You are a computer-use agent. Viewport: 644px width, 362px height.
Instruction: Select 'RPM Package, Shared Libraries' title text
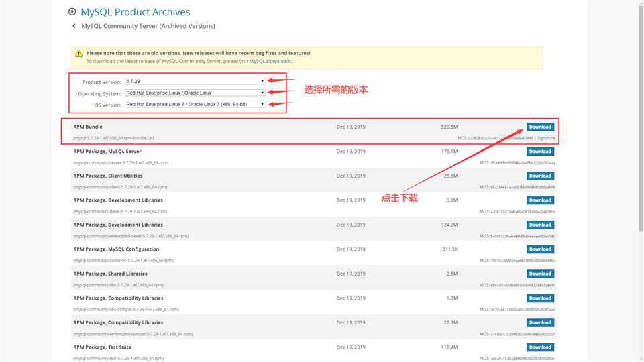(x=111, y=274)
